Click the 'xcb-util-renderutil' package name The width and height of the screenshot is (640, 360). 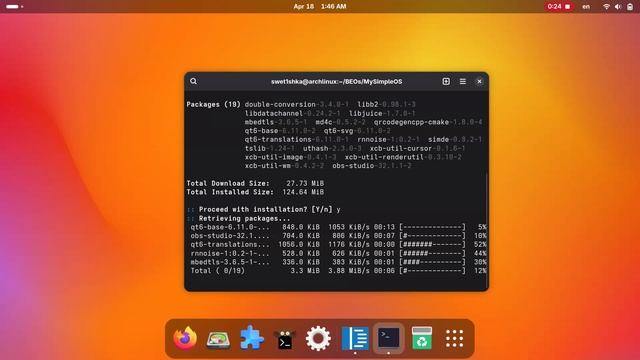pyautogui.click(x=384, y=157)
